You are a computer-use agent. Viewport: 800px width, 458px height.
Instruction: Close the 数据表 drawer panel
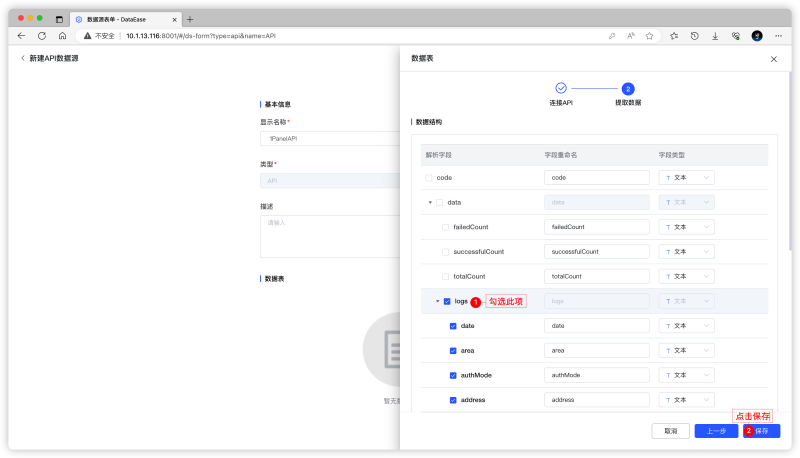(x=773, y=59)
